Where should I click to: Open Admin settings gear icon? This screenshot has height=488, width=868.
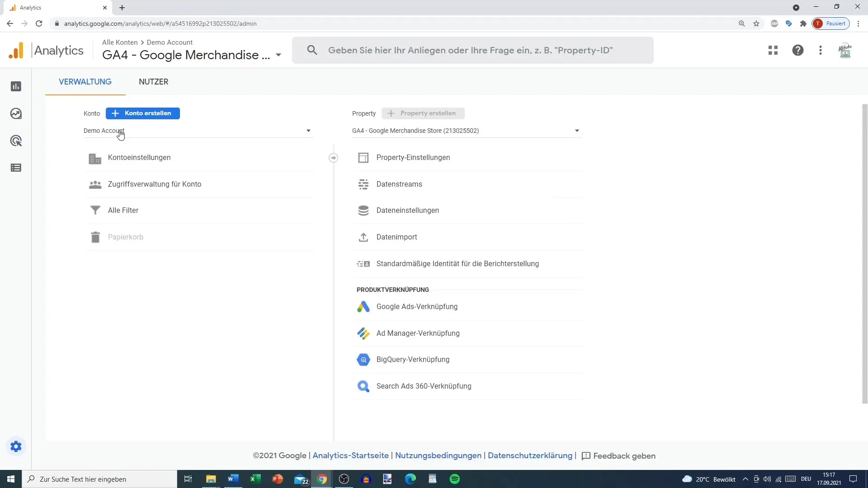pyautogui.click(x=16, y=446)
